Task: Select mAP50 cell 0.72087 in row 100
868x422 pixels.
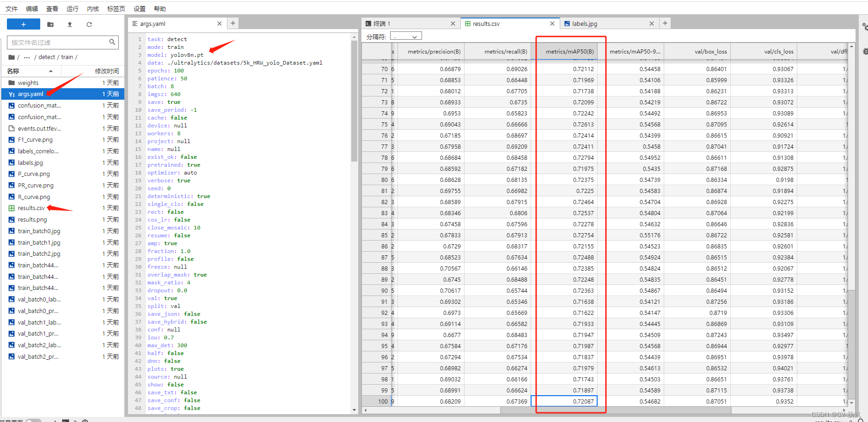Action: 564,401
